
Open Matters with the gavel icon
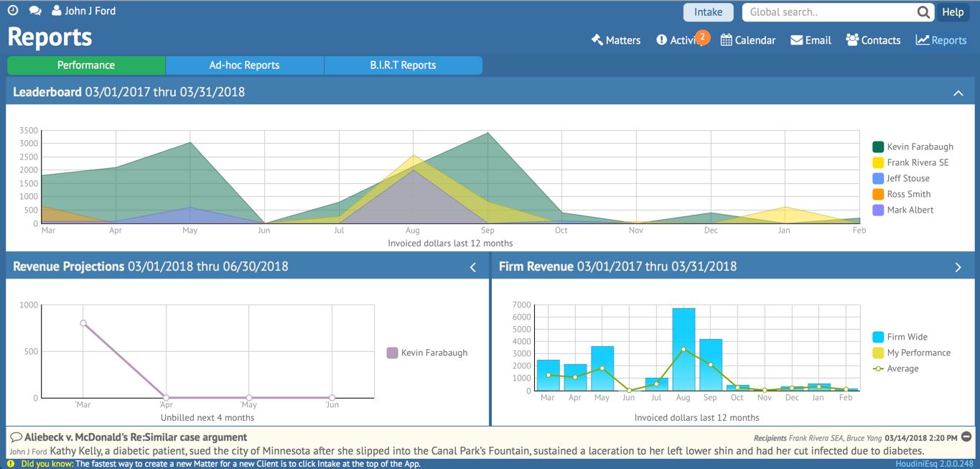click(597, 40)
